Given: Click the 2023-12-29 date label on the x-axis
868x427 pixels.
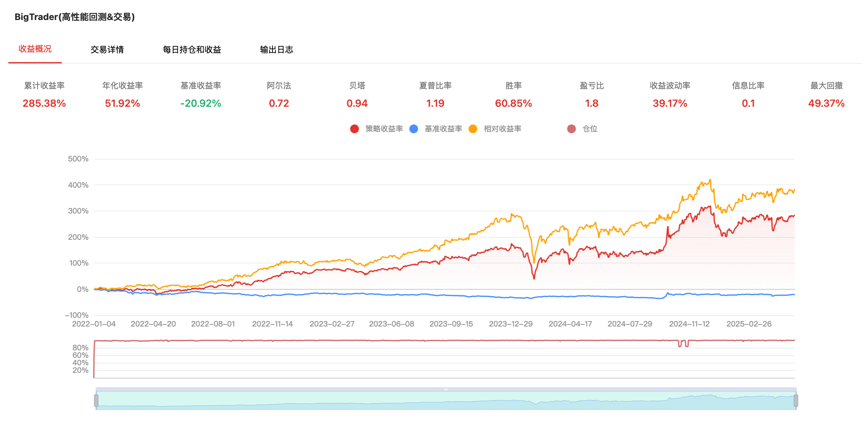Looking at the screenshot, I should (x=511, y=324).
